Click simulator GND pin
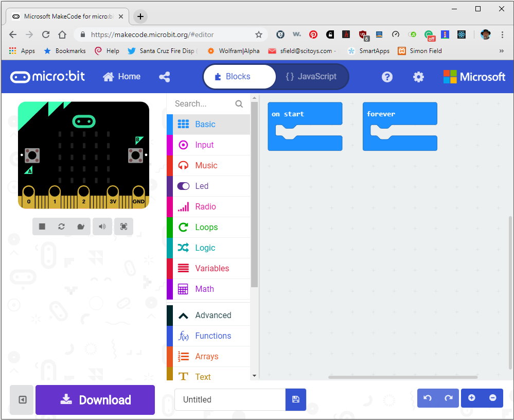 click(139, 197)
